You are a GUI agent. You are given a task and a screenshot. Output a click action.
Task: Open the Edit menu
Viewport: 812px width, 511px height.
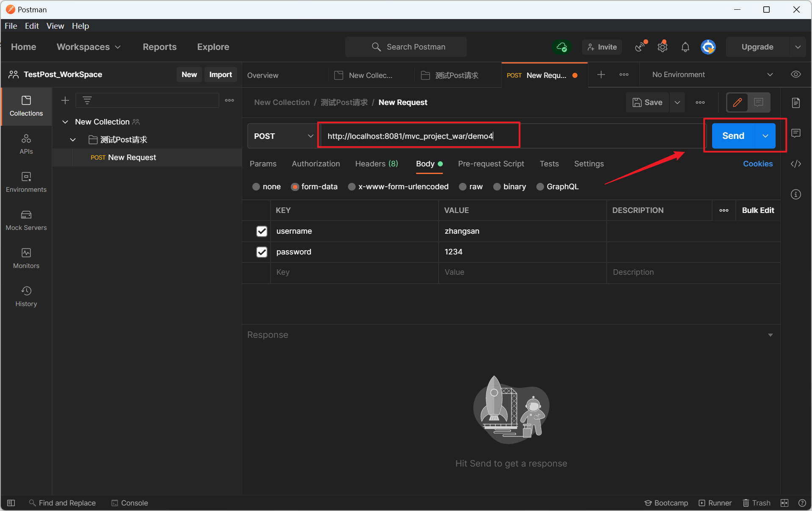tap(32, 26)
